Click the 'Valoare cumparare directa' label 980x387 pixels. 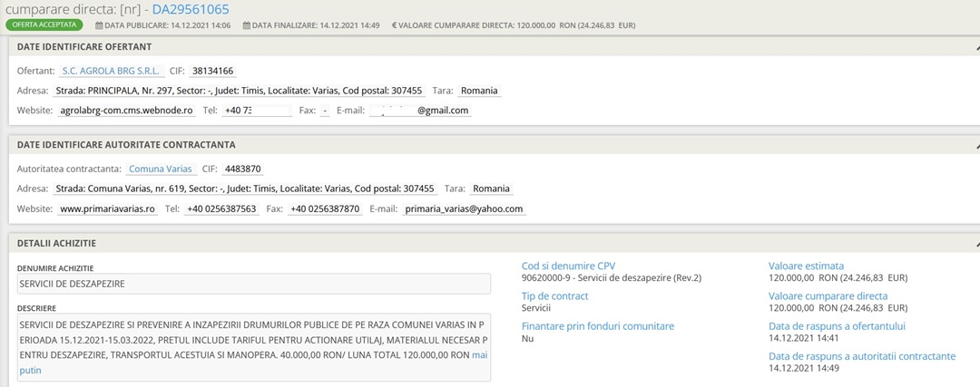pyautogui.click(x=828, y=295)
